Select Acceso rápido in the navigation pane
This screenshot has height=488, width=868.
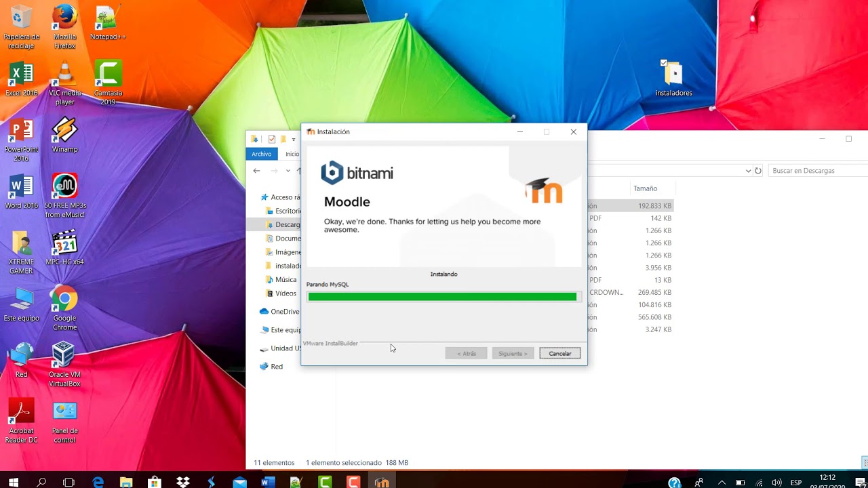(x=281, y=197)
